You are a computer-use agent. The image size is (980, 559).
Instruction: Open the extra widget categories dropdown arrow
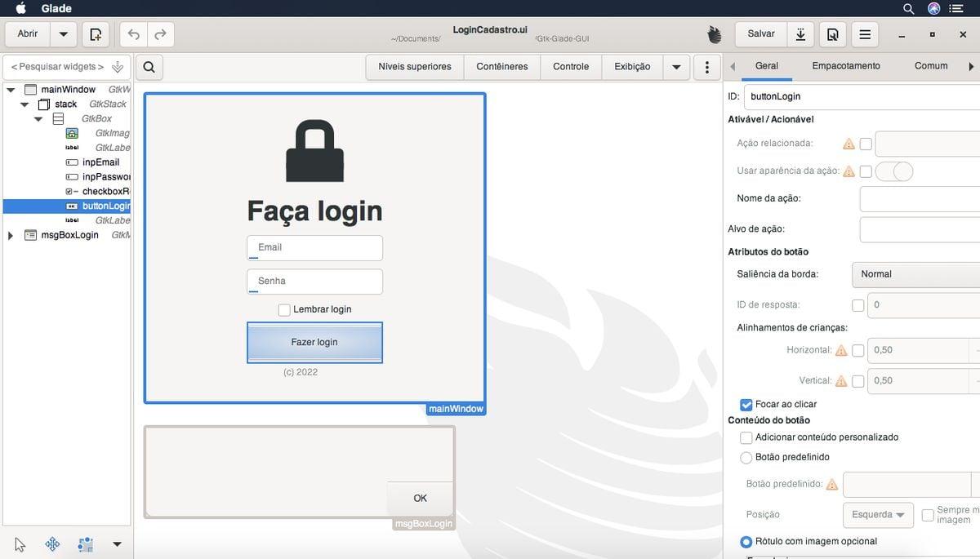(x=676, y=67)
